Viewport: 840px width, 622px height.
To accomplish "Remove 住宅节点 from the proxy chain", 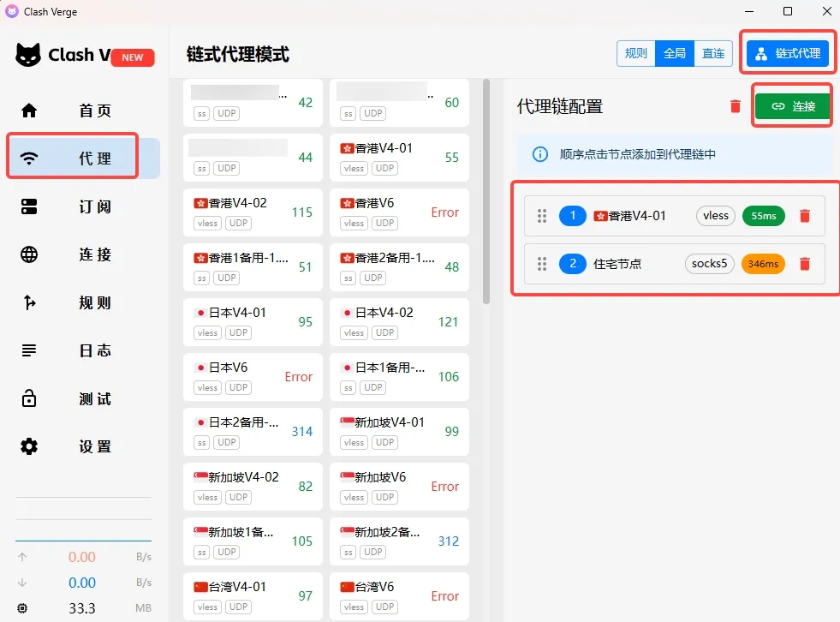I will [x=805, y=264].
